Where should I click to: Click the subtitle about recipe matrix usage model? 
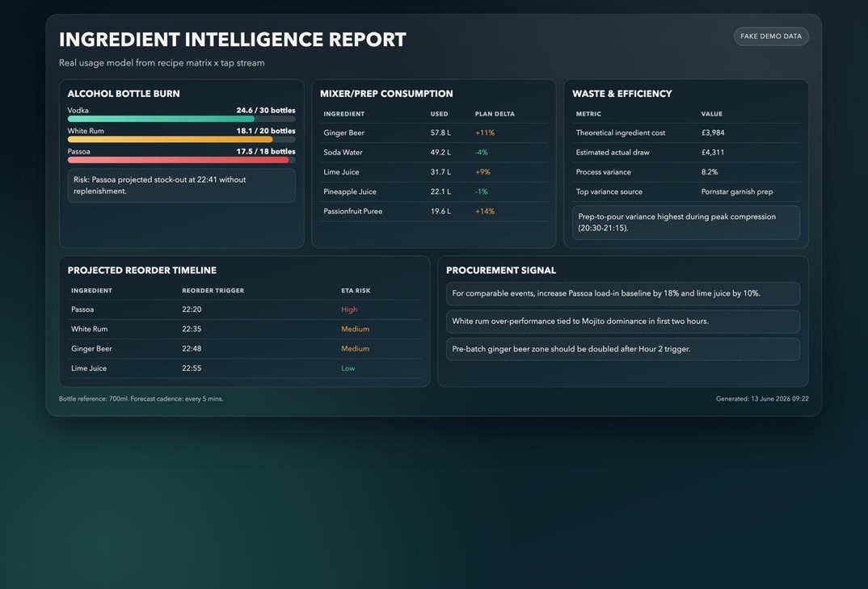[x=162, y=62]
